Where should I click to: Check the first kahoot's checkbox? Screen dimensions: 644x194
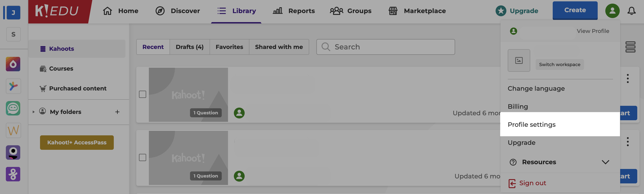143,94
